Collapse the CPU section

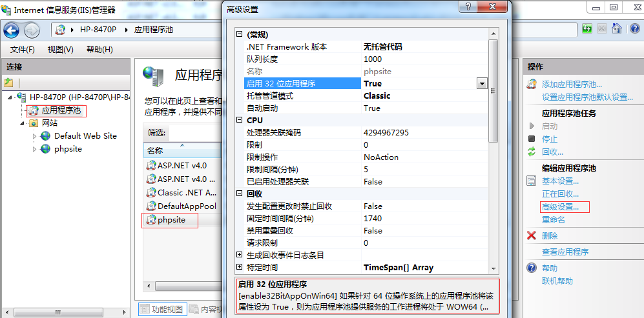tap(240, 120)
